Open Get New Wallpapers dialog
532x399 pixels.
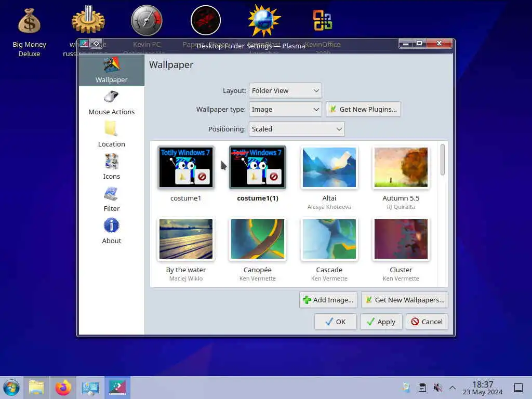[x=404, y=300]
